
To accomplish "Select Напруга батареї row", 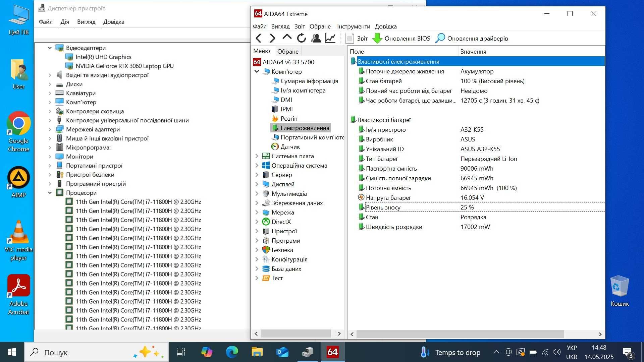I will 481,197.
